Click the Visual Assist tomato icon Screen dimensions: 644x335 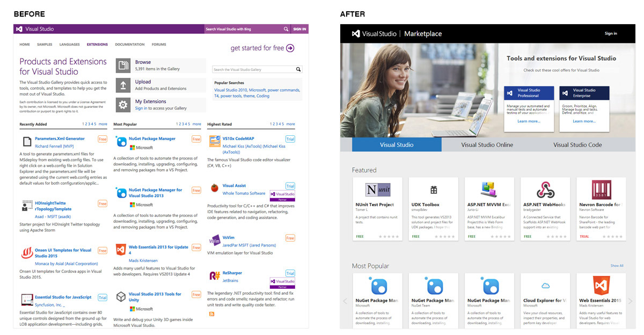click(214, 188)
